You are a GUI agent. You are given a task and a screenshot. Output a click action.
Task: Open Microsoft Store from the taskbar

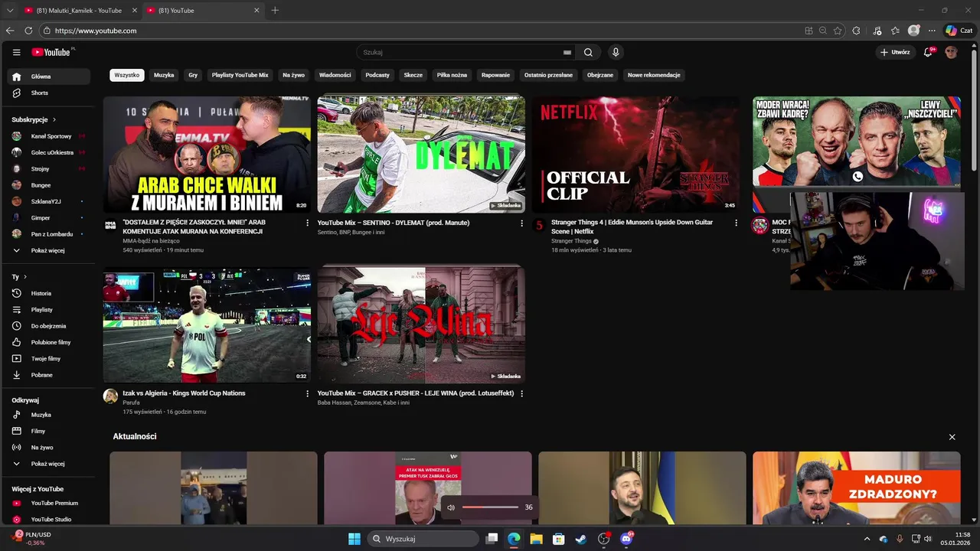tap(559, 539)
